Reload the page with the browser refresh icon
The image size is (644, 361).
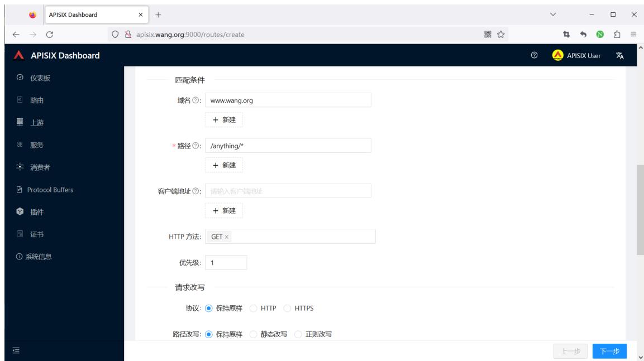tap(50, 35)
